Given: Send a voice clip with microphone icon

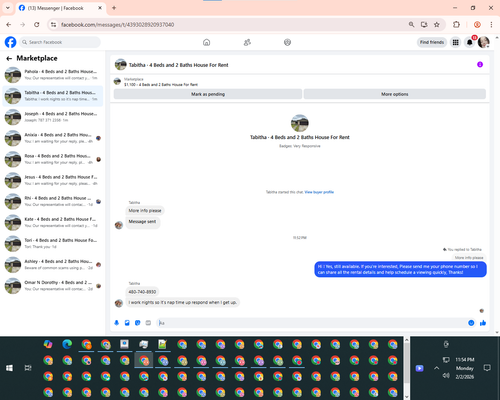Looking at the screenshot, I should [117, 323].
